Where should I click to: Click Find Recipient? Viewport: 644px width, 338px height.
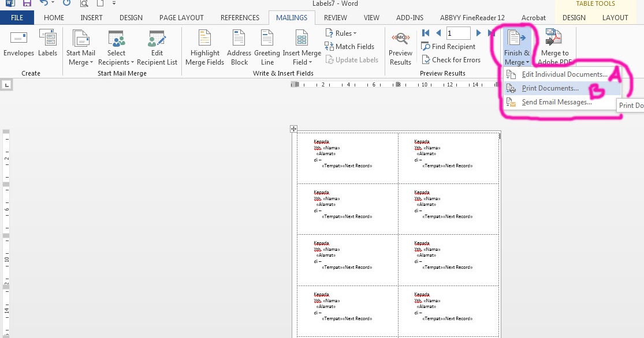(449, 46)
